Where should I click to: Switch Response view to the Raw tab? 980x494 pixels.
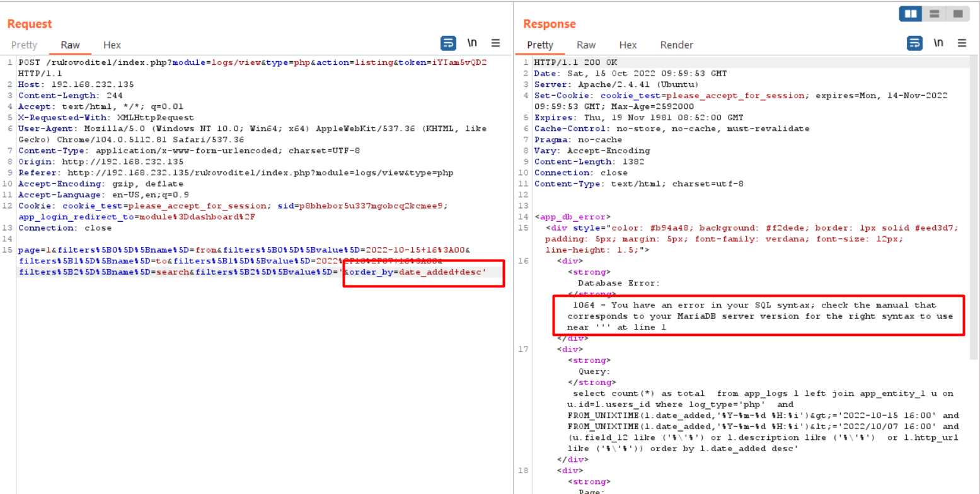coord(586,45)
